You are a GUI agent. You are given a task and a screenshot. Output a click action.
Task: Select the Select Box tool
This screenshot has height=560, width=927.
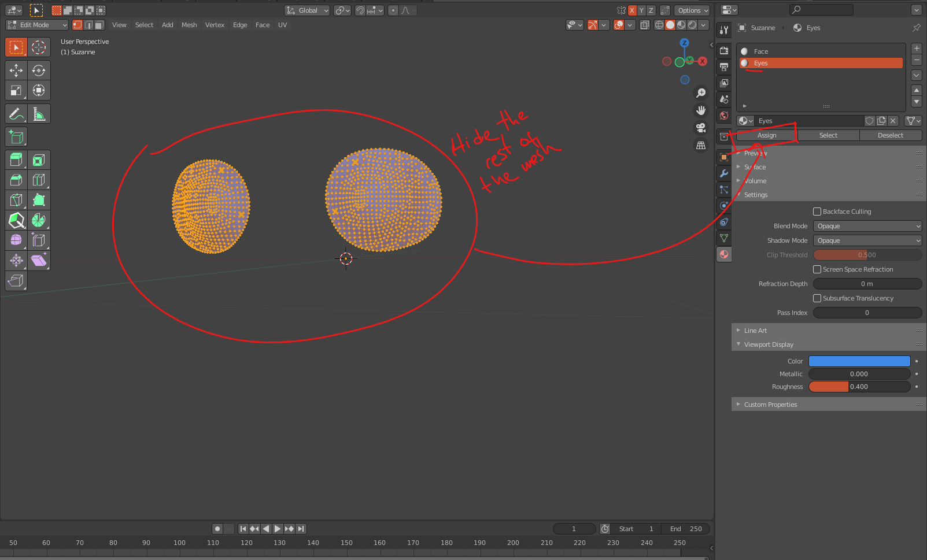pos(16,47)
